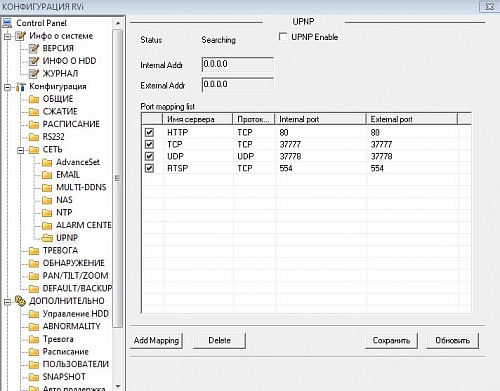This screenshot has height=391, width=500.
Task: Click the EMAIL folder icon
Action: [x=47, y=175]
